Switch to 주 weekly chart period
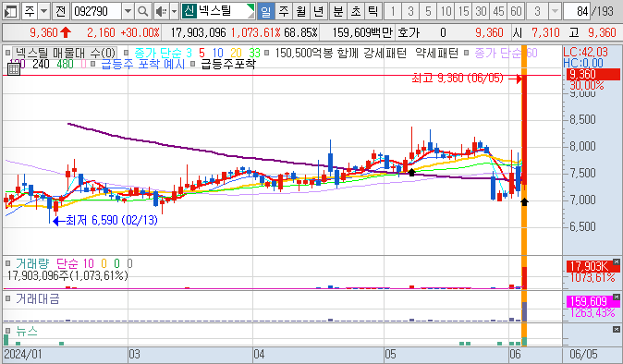 pos(283,11)
